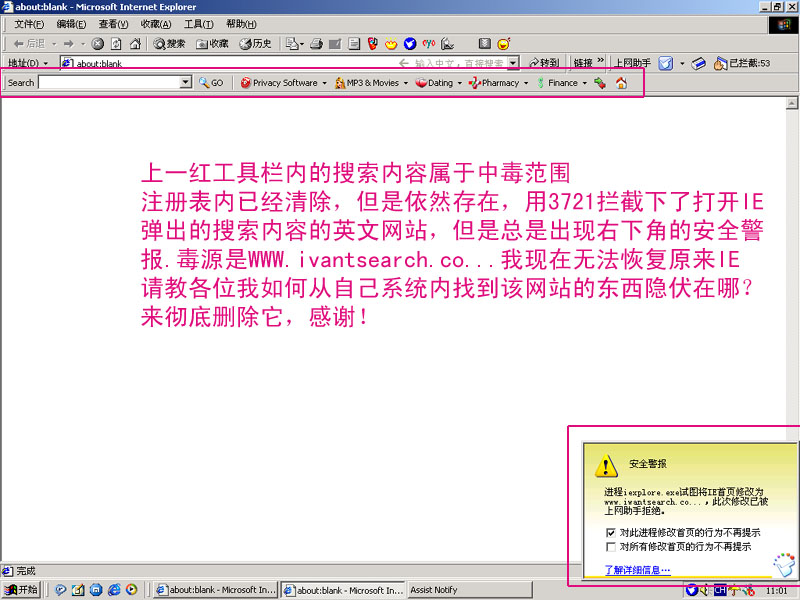800x600 pixels.
Task: Open the address bar dropdown list
Action: [x=513, y=63]
